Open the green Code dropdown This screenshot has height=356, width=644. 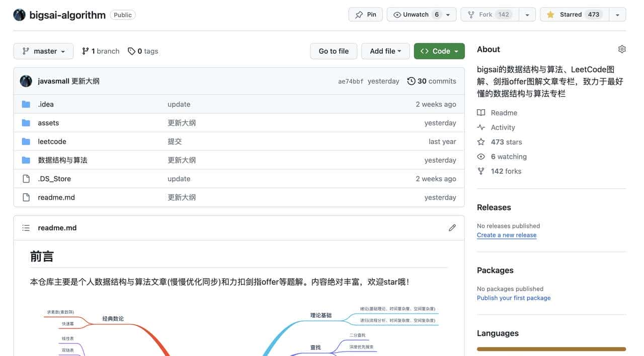pyautogui.click(x=439, y=51)
